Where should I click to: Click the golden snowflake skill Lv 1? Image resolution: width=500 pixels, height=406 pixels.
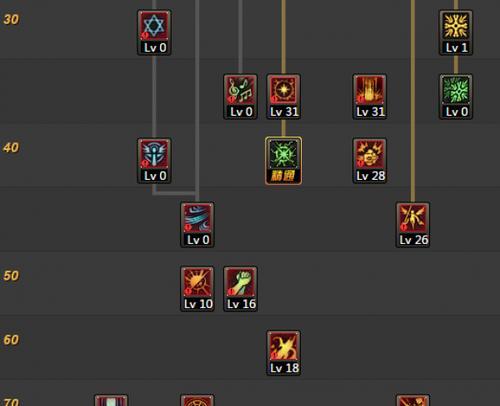(x=456, y=32)
